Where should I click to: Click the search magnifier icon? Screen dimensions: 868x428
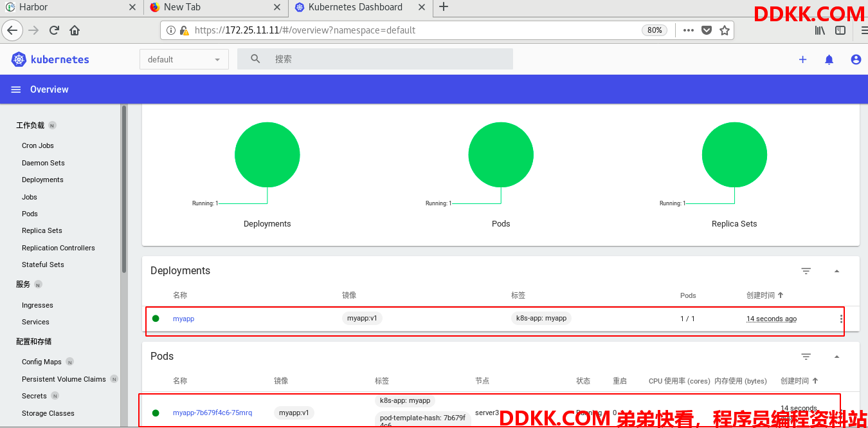255,59
